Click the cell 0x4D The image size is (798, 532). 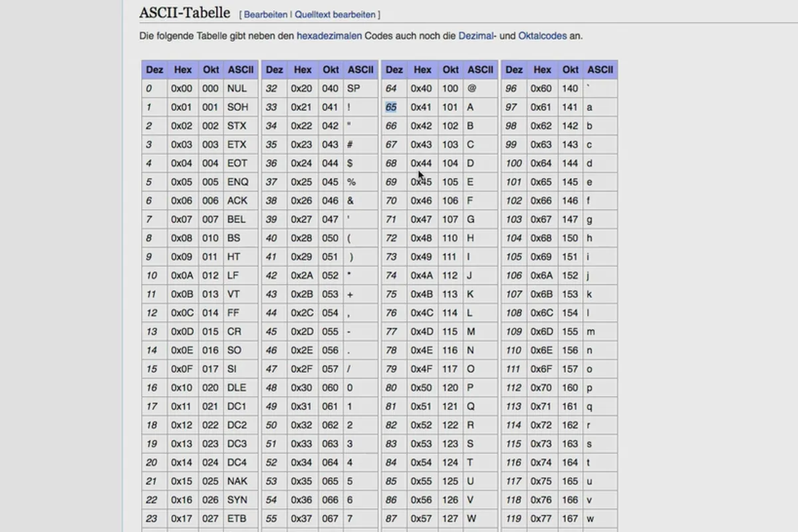click(422, 331)
